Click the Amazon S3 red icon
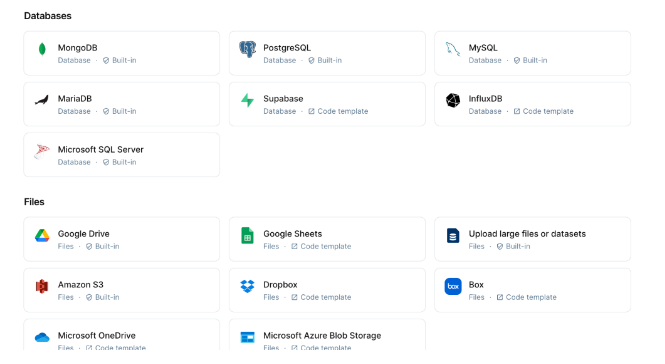 (42, 286)
